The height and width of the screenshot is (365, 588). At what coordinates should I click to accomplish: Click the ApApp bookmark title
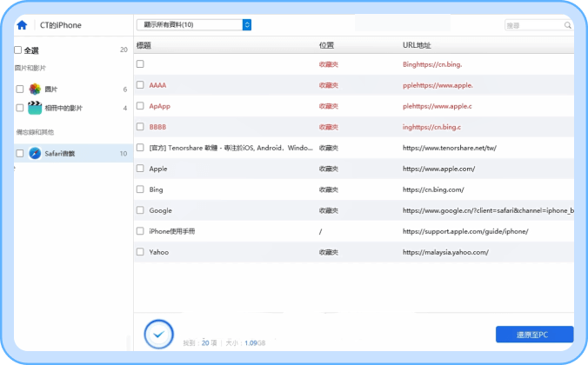click(x=160, y=106)
